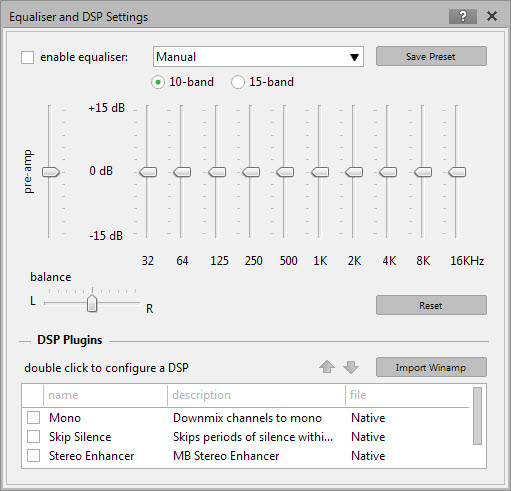Click the help question mark button
511x491 pixels.
463,16
